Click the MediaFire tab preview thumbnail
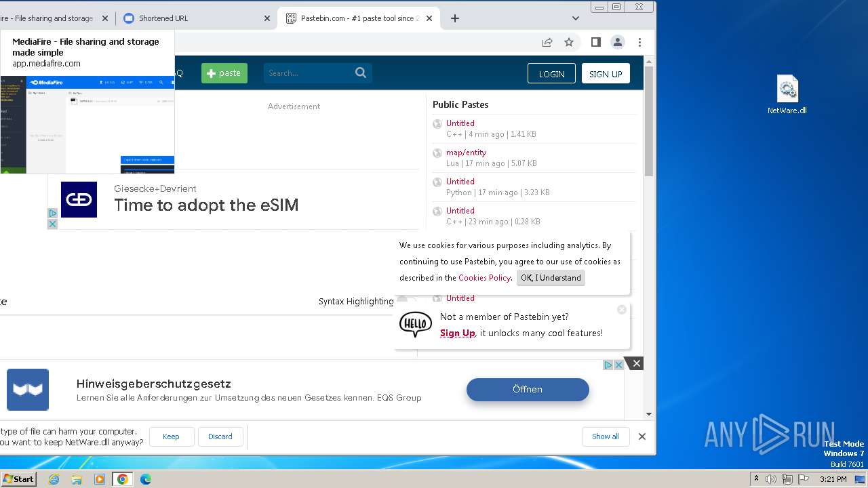Image resolution: width=868 pixels, height=488 pixels. tap(87, 124)
